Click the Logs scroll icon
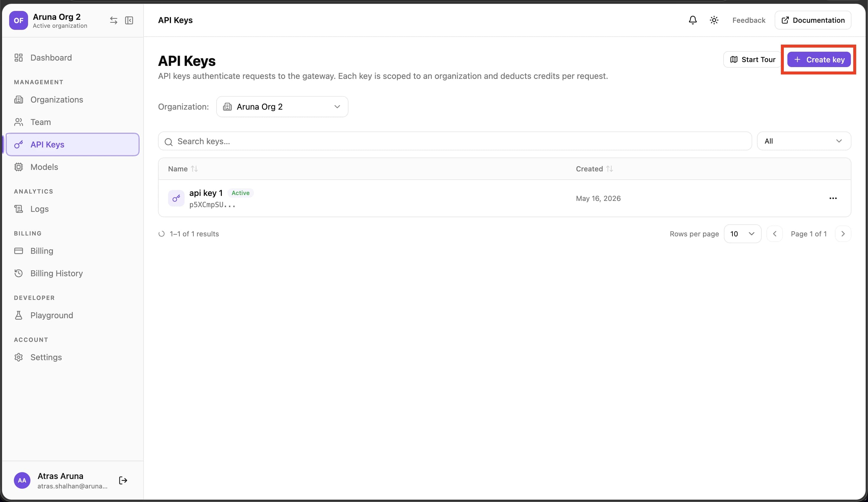The width and height of the screenshot is (868, 502). coord(19,209)
